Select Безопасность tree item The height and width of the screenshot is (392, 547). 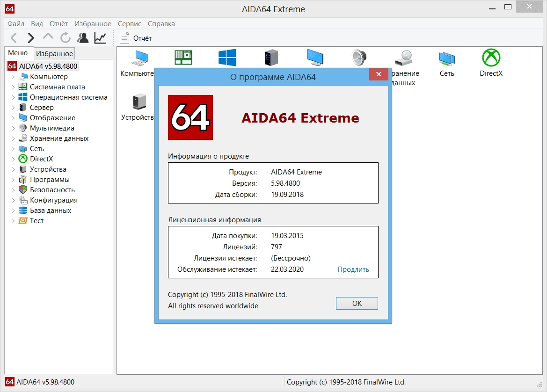pos(52,190)
